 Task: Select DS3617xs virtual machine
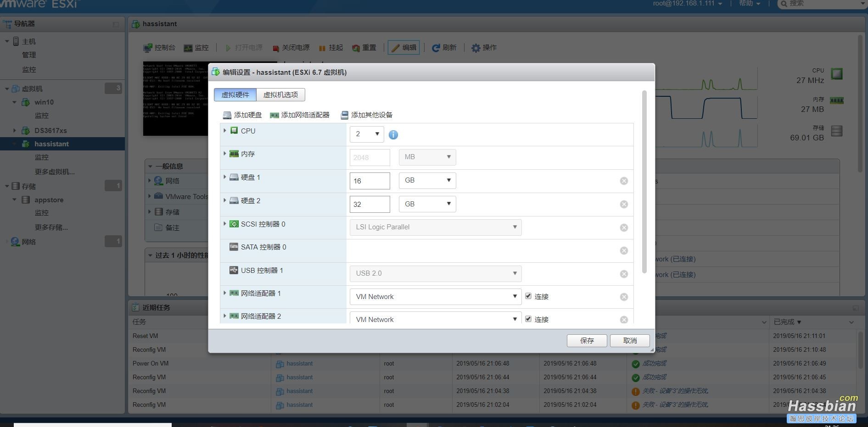pyautogui.click(x=50, y=131)
